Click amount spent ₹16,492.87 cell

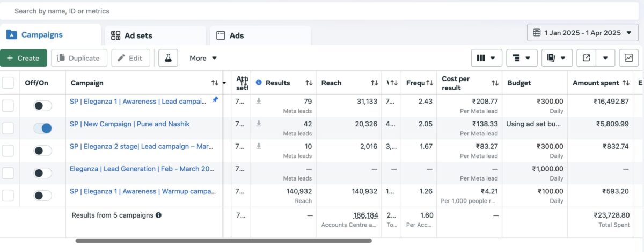pos(601,105)
